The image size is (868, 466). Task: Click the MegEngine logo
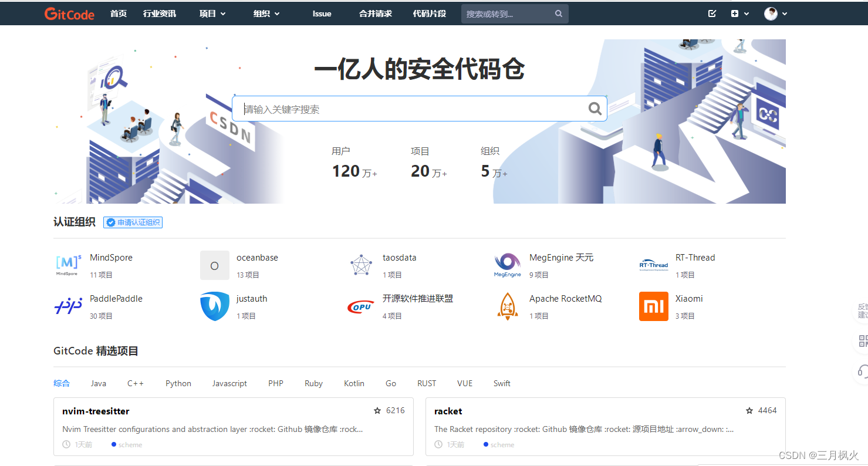508,265
